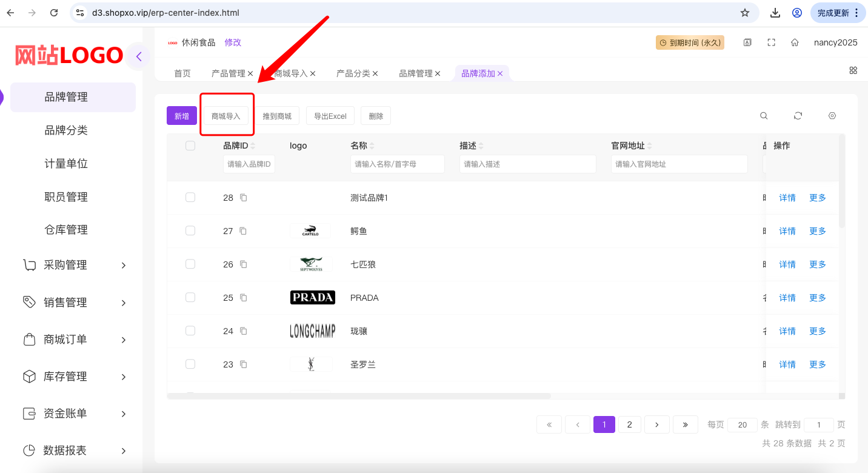Click the sort icon on 官网地址 column

650,146
